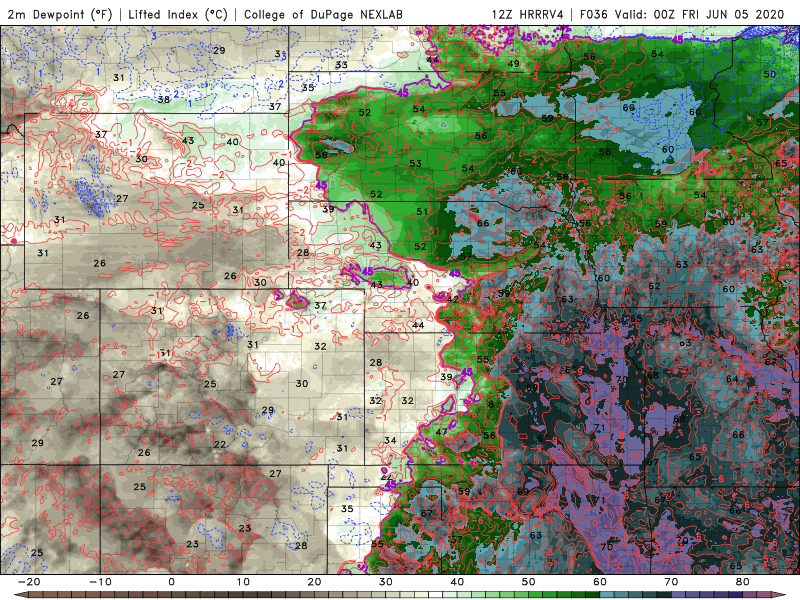This screenshot has width=800, height=600.
Task: Click the "-10" color scale label
Action: (100, 582)
